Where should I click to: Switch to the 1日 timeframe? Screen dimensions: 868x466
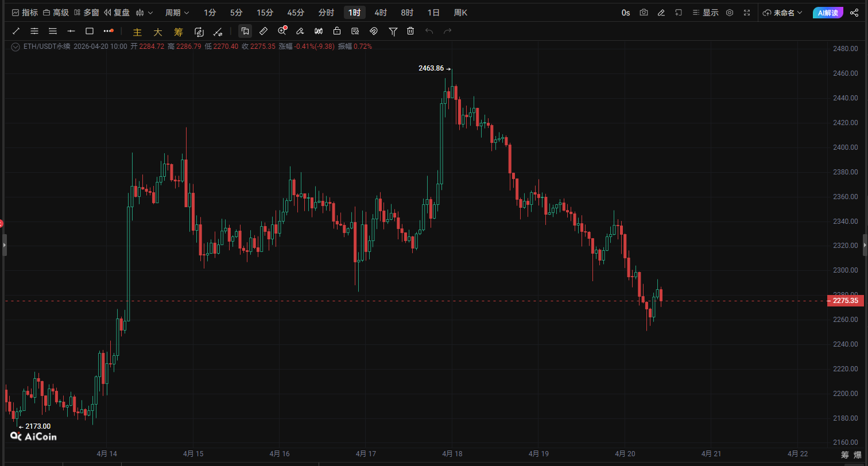(433, 13)
